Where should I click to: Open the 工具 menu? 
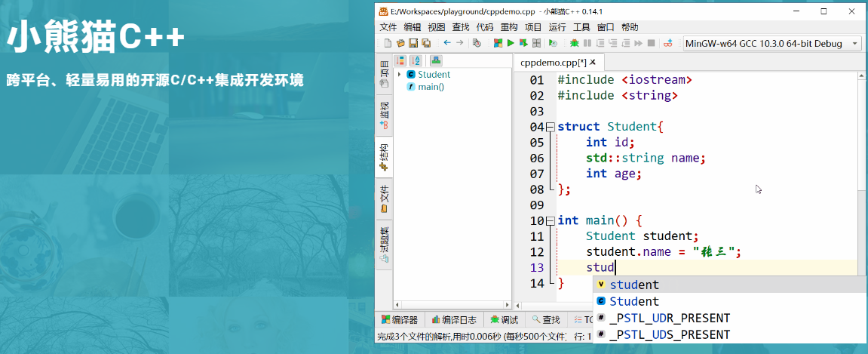click(581, 27)
